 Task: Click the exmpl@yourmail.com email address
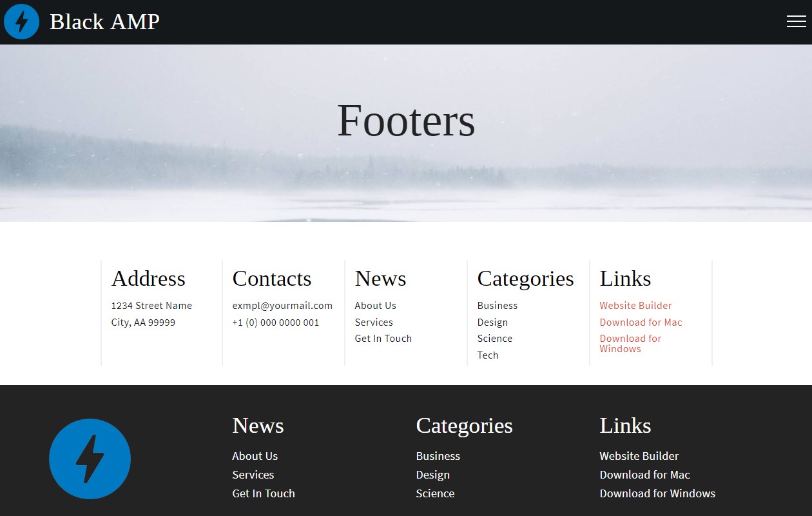click(x=282, y=305)
